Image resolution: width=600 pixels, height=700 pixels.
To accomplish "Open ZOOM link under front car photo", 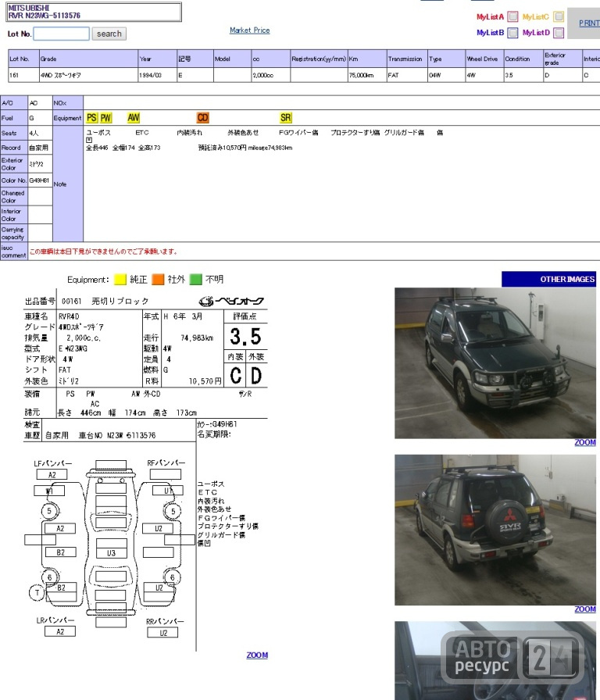I will tap(585, 442).
